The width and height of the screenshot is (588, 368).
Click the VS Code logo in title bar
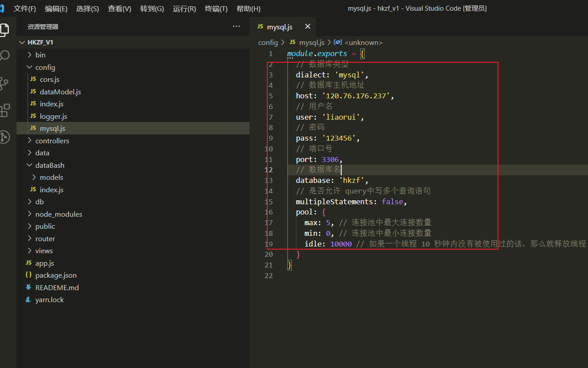pyautogui.click(x=2, y=8)
